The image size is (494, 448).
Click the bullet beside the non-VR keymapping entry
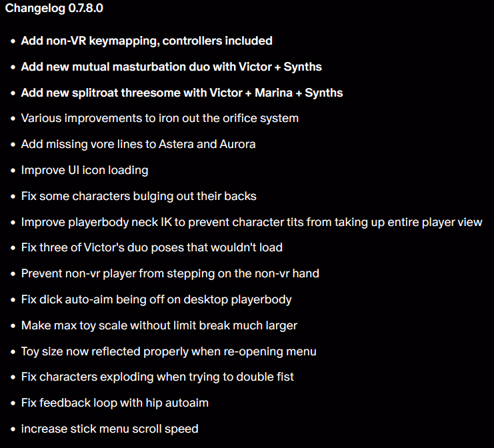click(x=13, y=41)
